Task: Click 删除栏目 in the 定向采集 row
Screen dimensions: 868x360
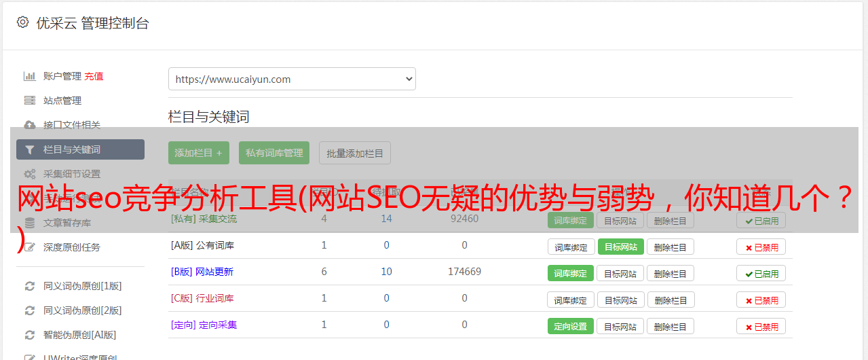Action: [x=671, y=326]
